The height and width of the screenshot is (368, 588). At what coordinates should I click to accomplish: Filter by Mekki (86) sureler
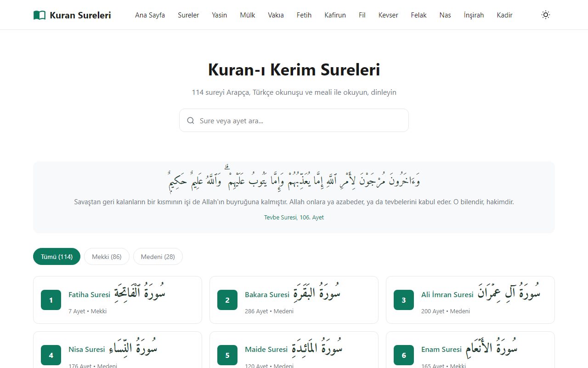tap(107, 257)
